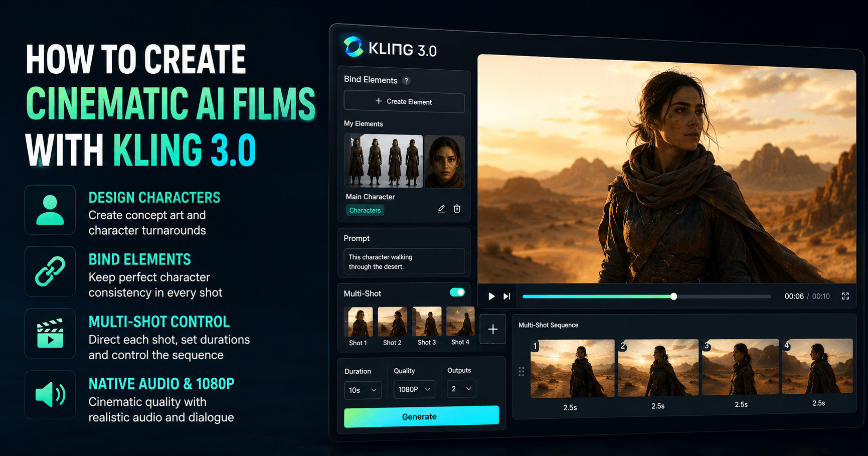Viewport: 868px width, 456px height.
Task: Click the 2.5s duration under clip 1
Action: coord(570,408)
